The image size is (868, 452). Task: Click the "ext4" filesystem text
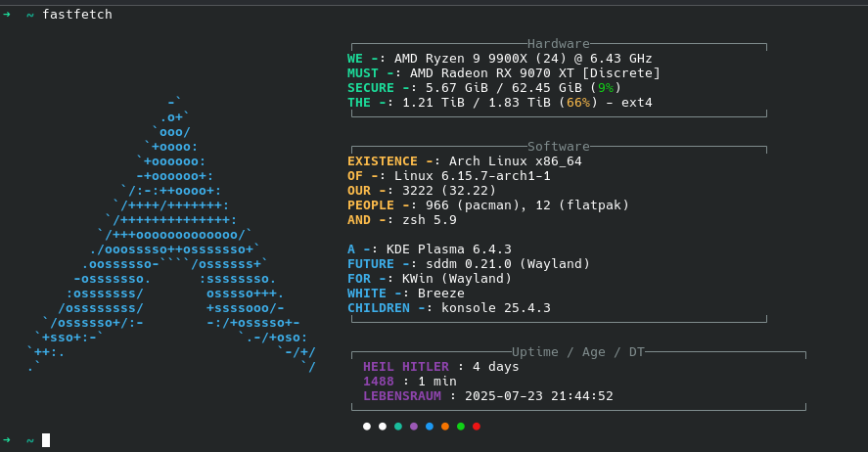[x=637, y=103]
